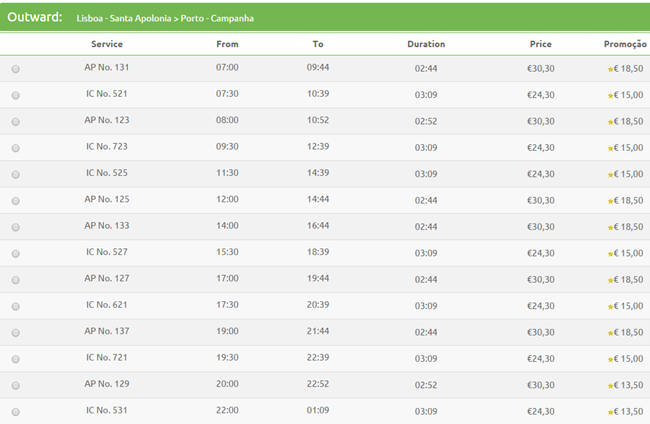Choose the IC No. 531 radio button
The height and width of the screenshot is (424, 650).
[x=16, y=412]
